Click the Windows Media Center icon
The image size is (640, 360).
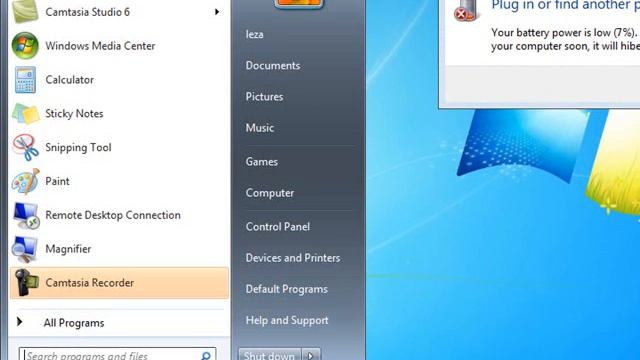tap(25, 45)
